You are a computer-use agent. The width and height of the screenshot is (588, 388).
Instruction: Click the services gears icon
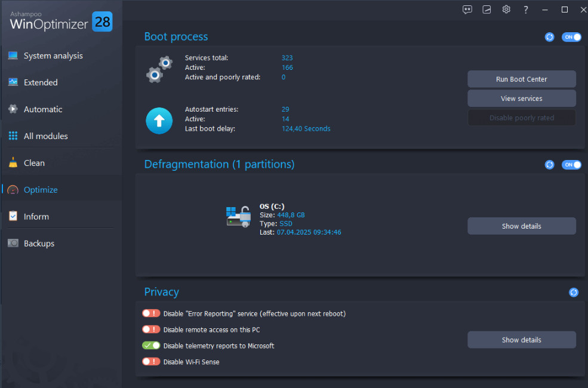tap(159, 69)
